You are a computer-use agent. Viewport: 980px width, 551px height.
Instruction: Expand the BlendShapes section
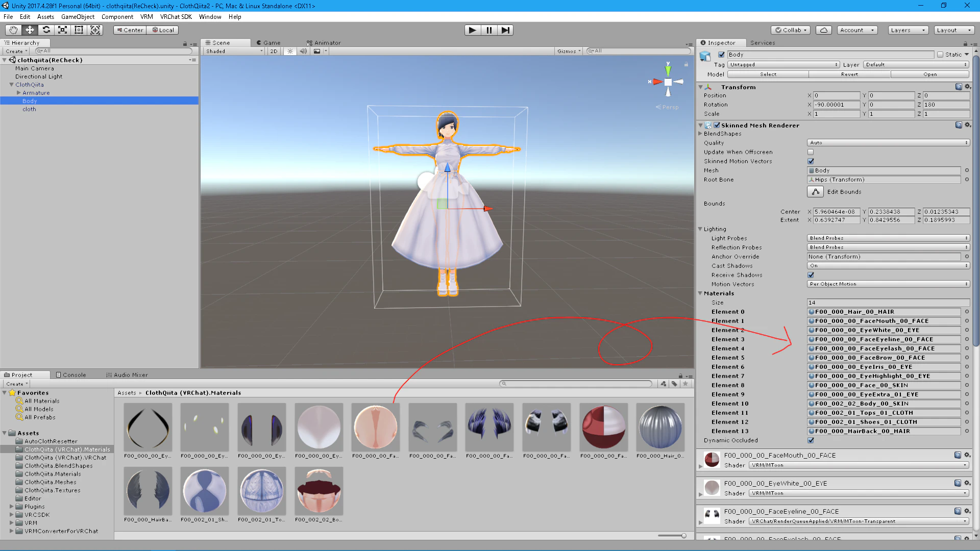(x=701, y=134)
